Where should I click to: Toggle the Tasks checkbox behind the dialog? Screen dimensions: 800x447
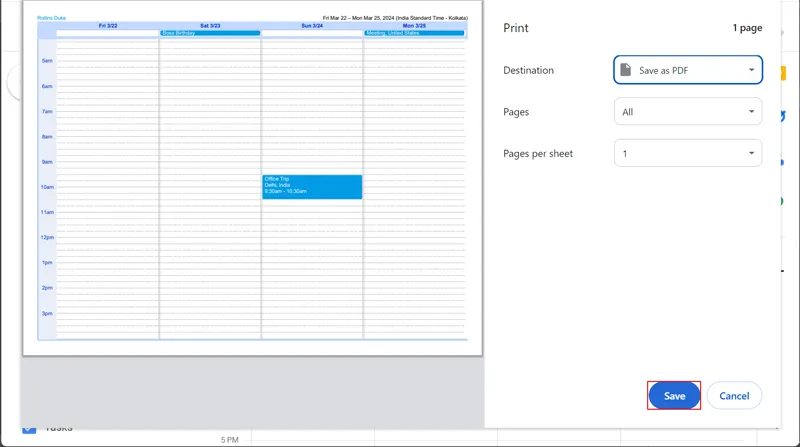click(29, 428)
